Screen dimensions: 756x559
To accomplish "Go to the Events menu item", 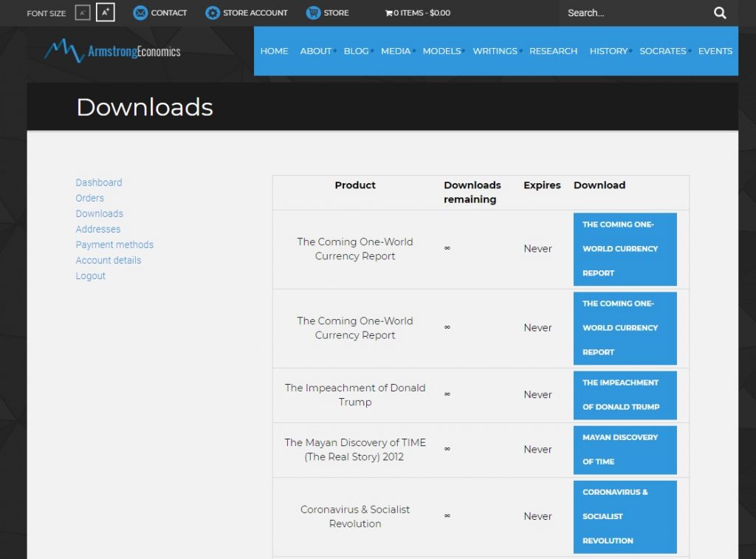I will (715, 51).
